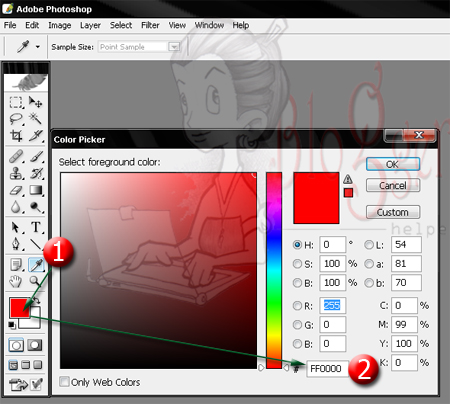Select the Hand tool

pyautogui.click(x=16, y=282)
